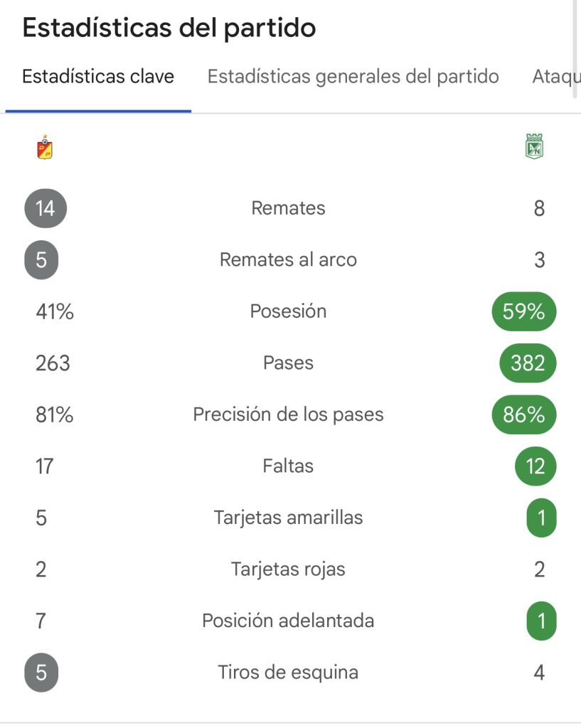Image resolution: width=581 pixels, height=728 pixels.
Task: Click the Tarjetas rojas label
Action: coord(288,569)
